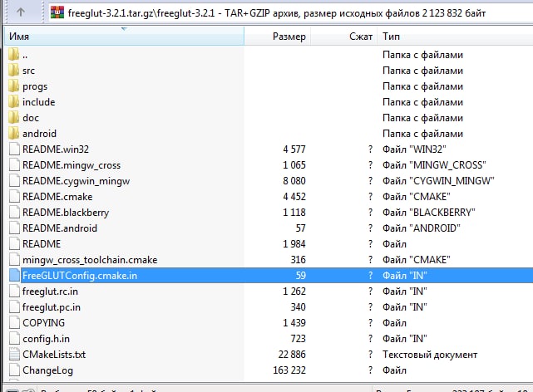Click size value 22 886 of CMakeLists.txt
Screen dimensions: 533x392
tap(292, 355)
